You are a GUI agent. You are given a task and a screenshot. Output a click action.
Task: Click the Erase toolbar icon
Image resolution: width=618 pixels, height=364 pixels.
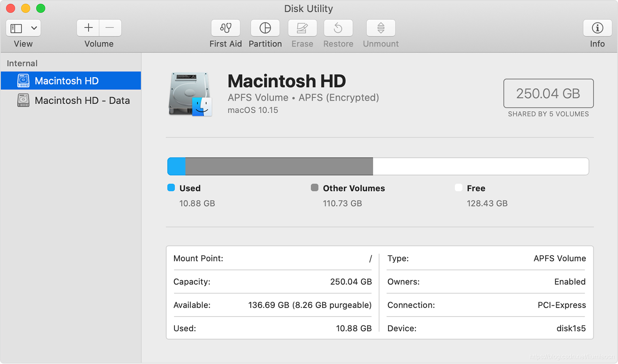[x=302, y=28]
